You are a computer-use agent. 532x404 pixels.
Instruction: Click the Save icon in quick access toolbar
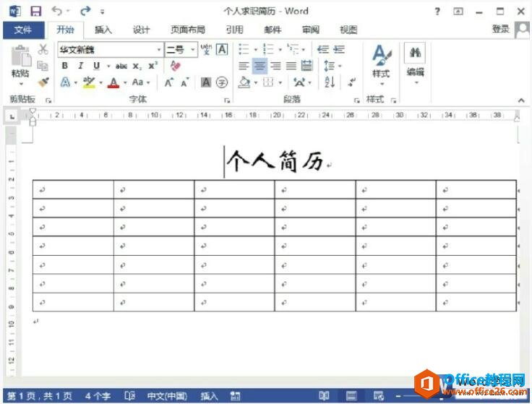click(x=35, y=12)
